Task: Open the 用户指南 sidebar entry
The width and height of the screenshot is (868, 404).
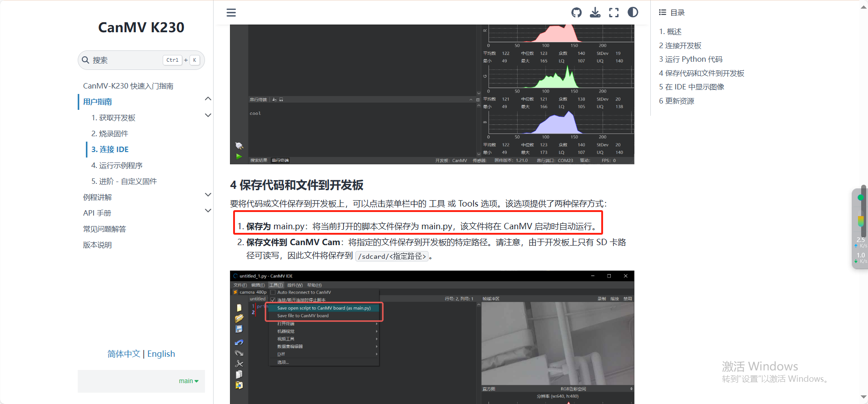Action: click(x=97, y=102)
